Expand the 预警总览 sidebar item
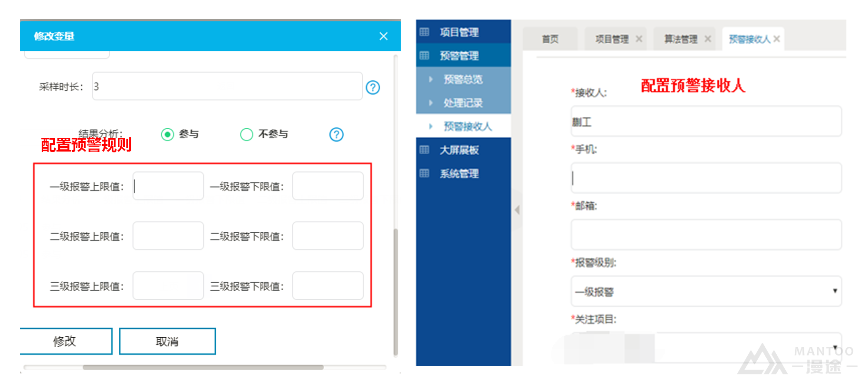The height and width of the screenshot is (390, 868). [431, 79]
